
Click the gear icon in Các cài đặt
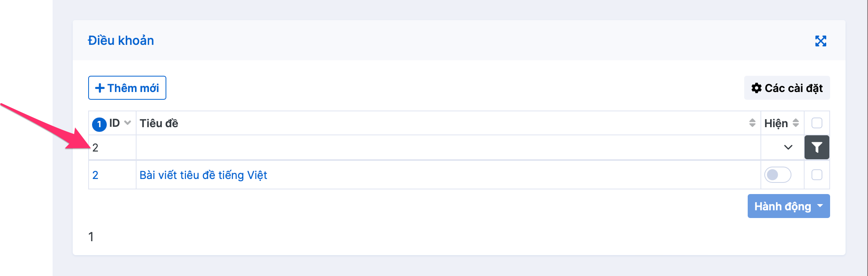click(756, 88)
